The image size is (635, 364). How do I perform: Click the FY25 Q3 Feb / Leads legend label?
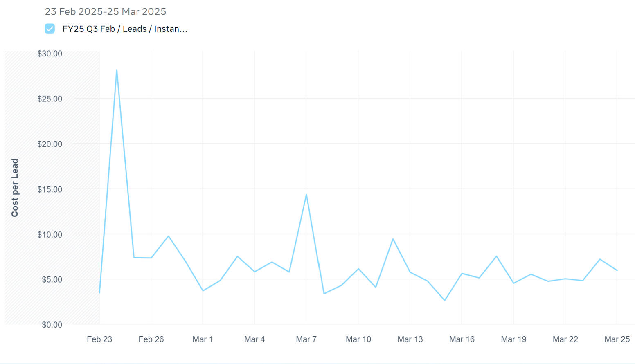coord(125,29)
